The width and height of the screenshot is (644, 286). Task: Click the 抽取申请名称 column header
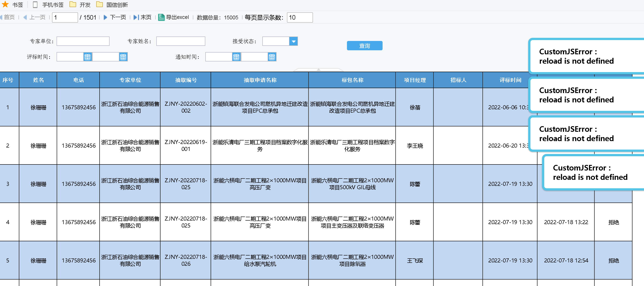(260, 80)
